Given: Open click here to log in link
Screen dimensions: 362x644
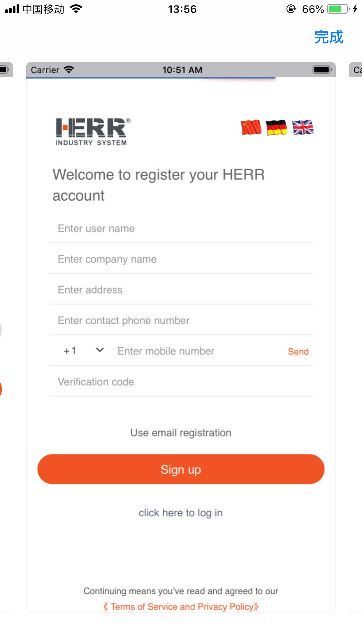Looking at the screenshot, I should 181,513.
